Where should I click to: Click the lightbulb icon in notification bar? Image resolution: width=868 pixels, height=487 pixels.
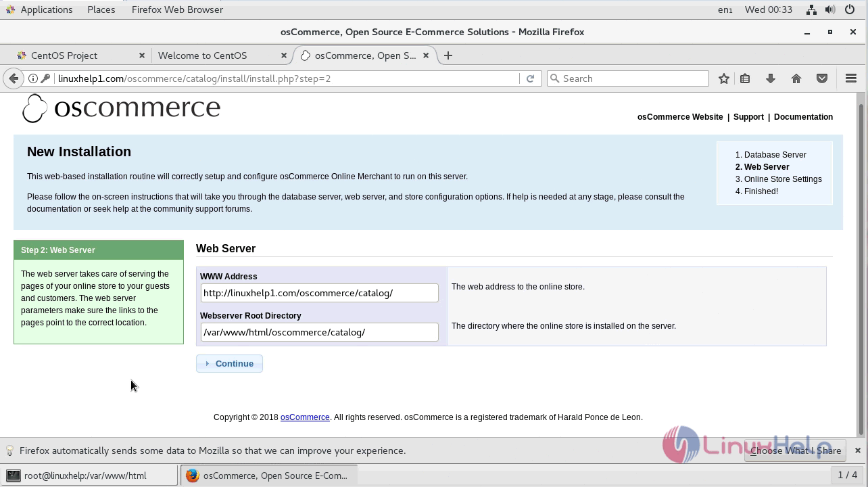click(x=10, y=450)
